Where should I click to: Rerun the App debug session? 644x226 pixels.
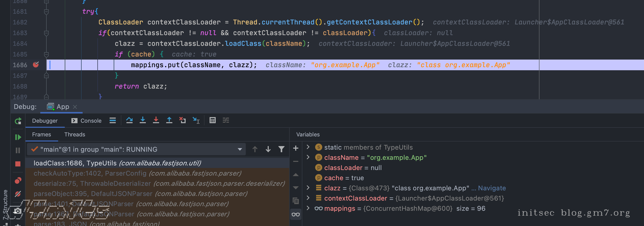click(18, 121)
